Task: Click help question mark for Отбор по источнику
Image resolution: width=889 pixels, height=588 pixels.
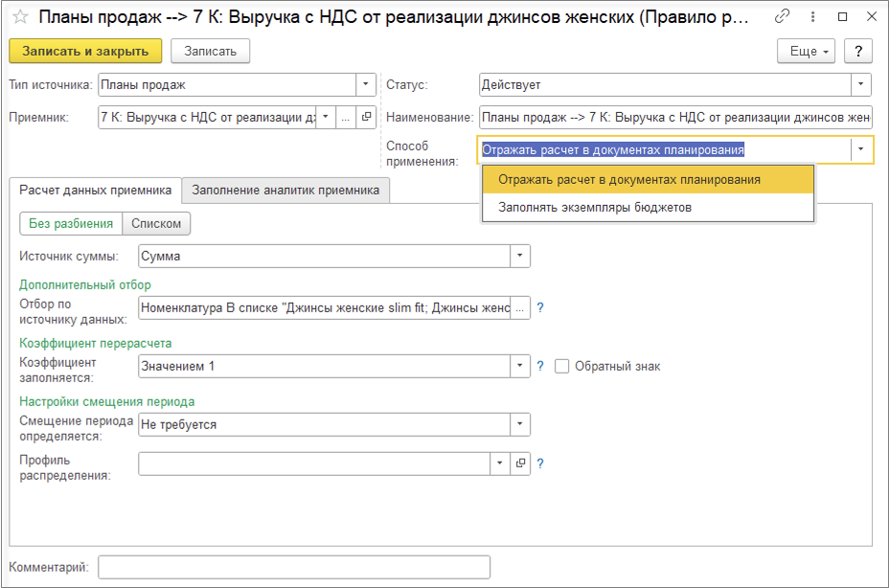Action: (x=540, y=307)
